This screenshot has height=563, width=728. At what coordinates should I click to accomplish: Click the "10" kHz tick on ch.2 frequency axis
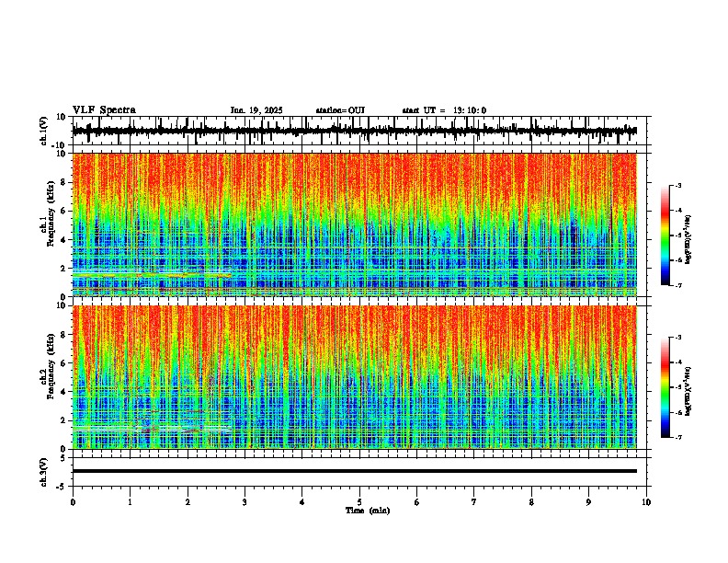[62, 306]
